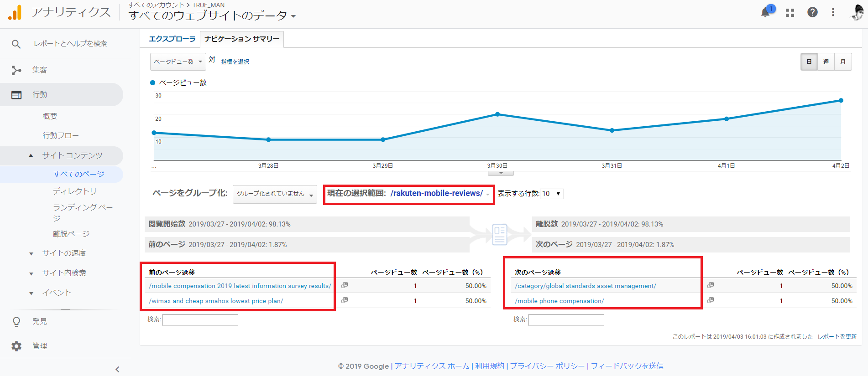Select the 月 monthly graph interval
This screenshot has height=376, width=868.
(843, 62)
